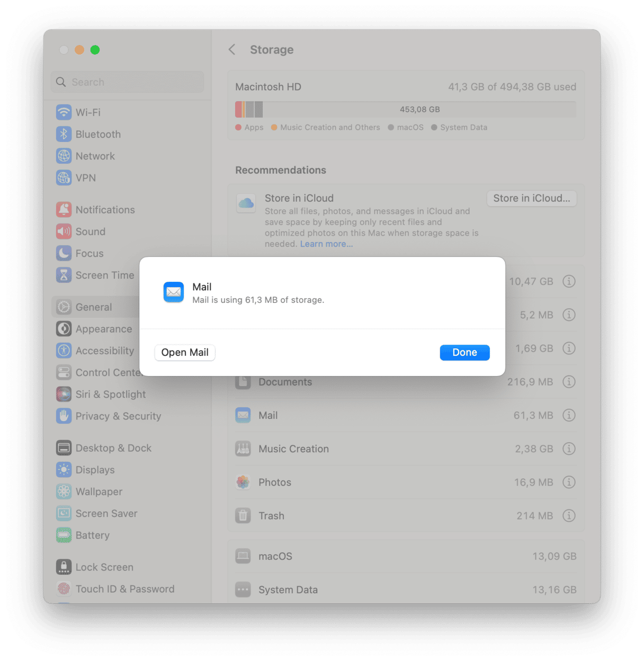Click the "13,16 GB" System Data size
The width and height of the screenshot is (644, 661).
coord(554,589)
